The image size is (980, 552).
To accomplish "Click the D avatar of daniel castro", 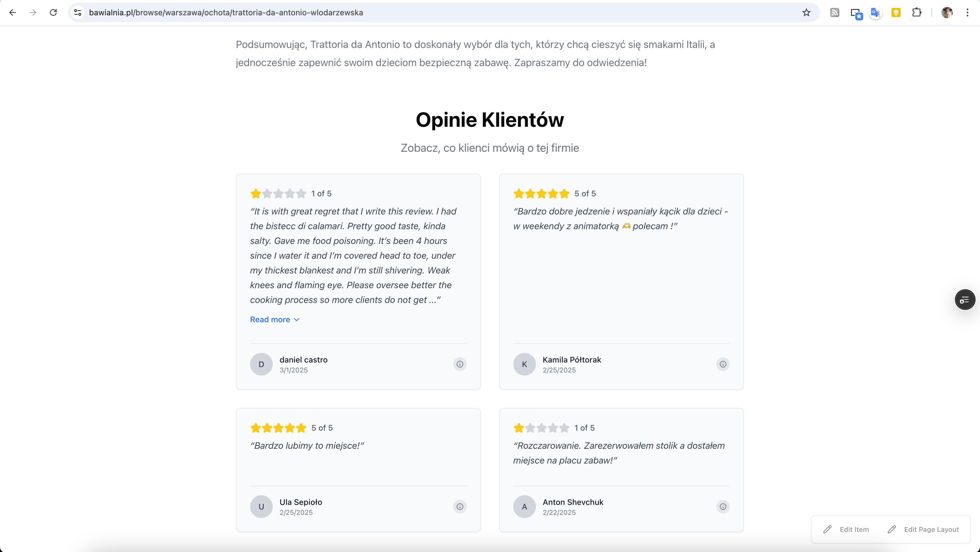I will (261, 364).
